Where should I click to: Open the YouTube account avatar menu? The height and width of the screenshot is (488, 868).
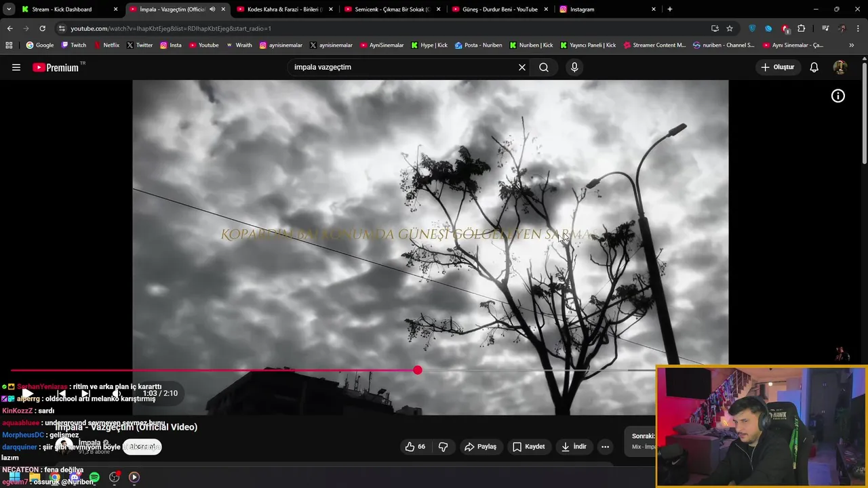point(840,67)
